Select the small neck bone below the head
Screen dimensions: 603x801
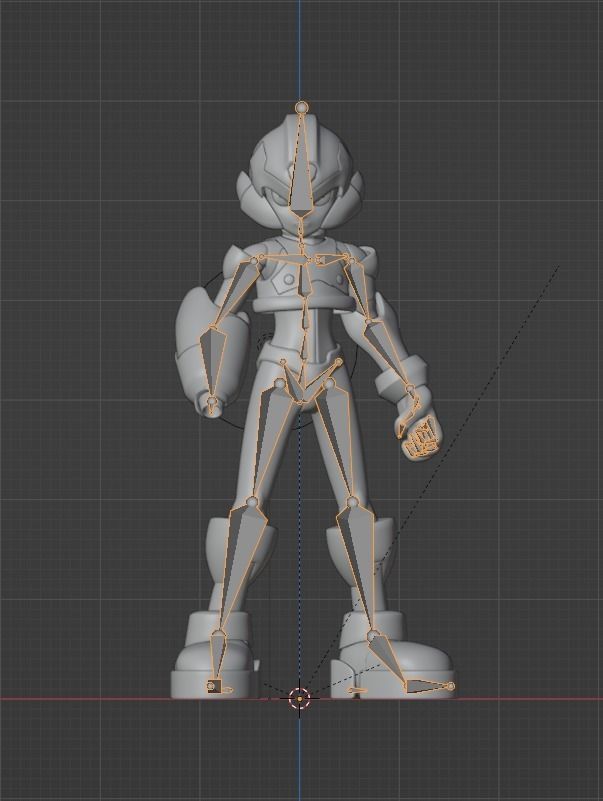coord(302,232)
